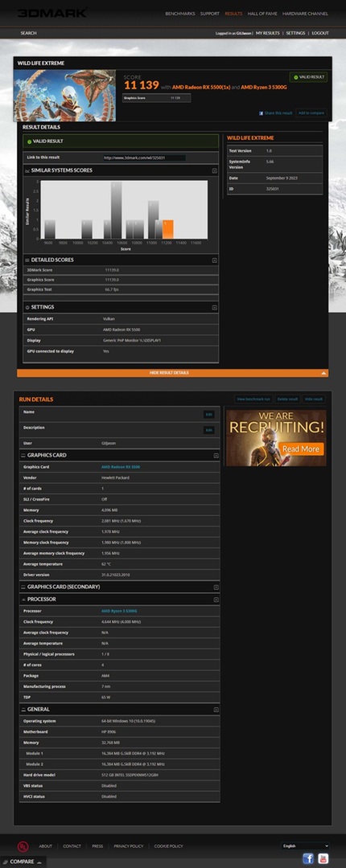
Task: Click the We Are Recruiting banner
Action: coord(276,438)
